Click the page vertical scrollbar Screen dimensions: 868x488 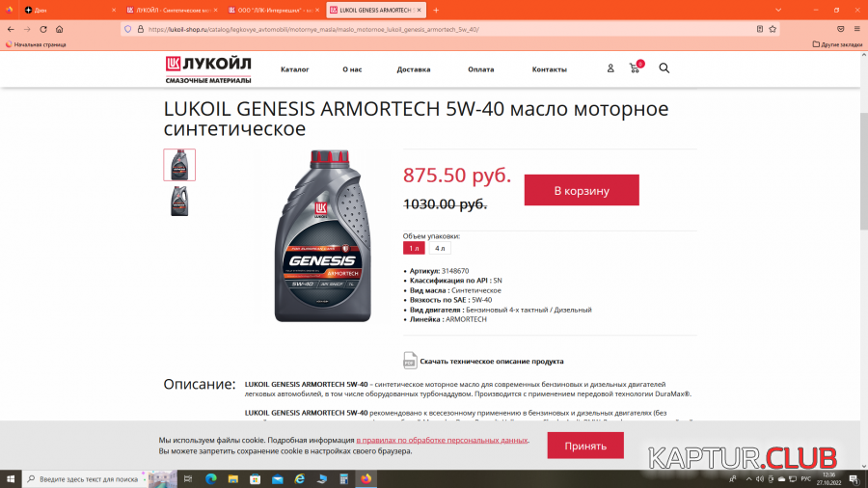point(863,171)
